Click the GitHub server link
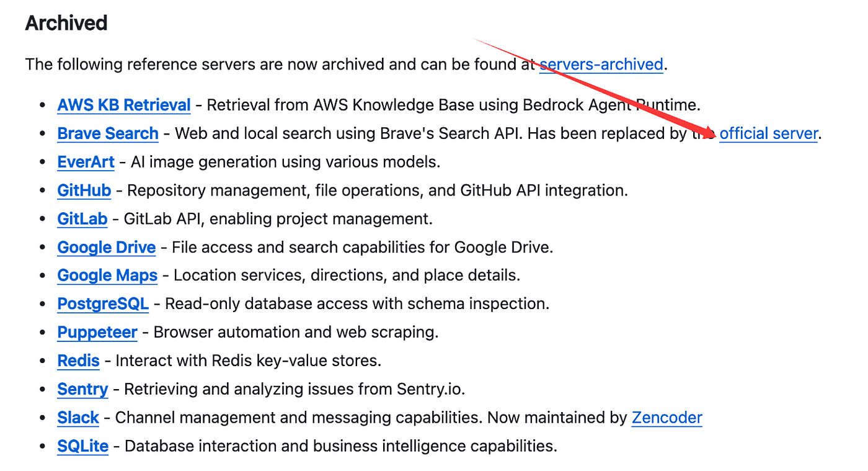 tap(84, 191)
